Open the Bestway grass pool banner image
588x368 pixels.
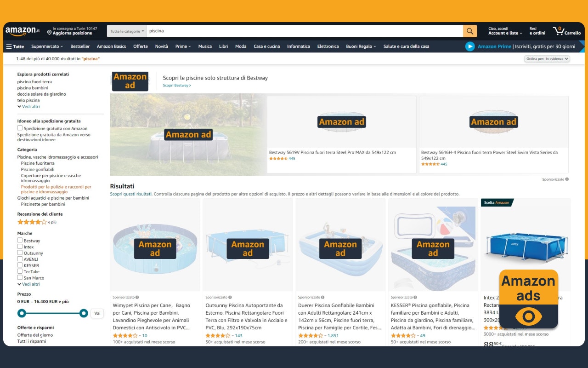point(188,135)
